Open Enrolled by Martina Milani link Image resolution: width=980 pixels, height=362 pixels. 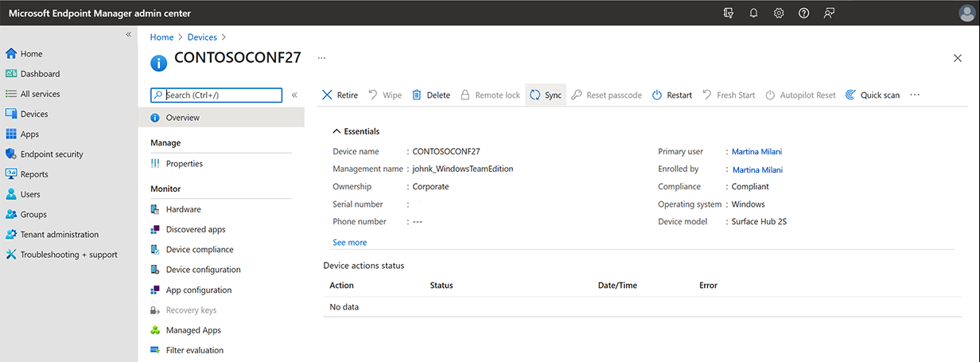point(757,169)
